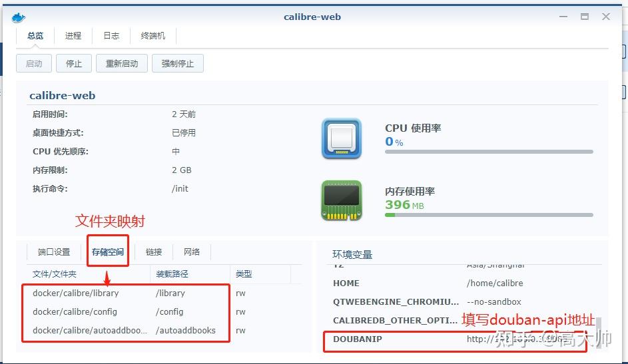
Task: Click the /config mount path cell
Action: pos(169,311)
